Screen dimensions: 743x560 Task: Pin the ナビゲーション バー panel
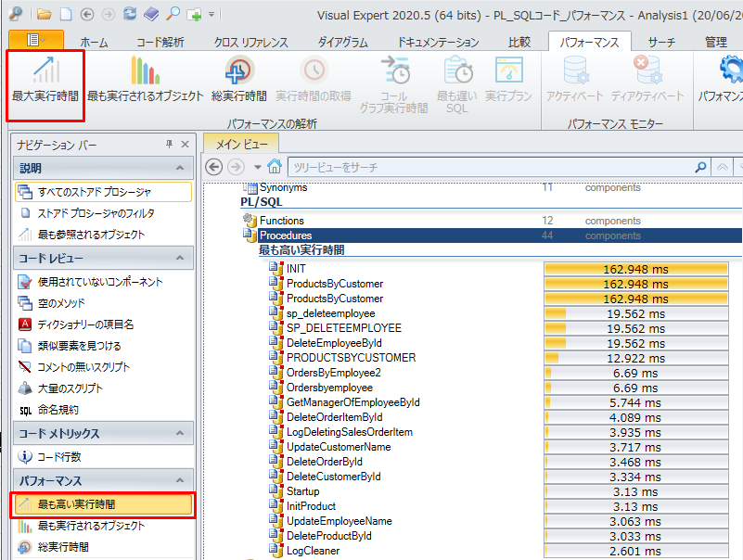tap(169, 144)
